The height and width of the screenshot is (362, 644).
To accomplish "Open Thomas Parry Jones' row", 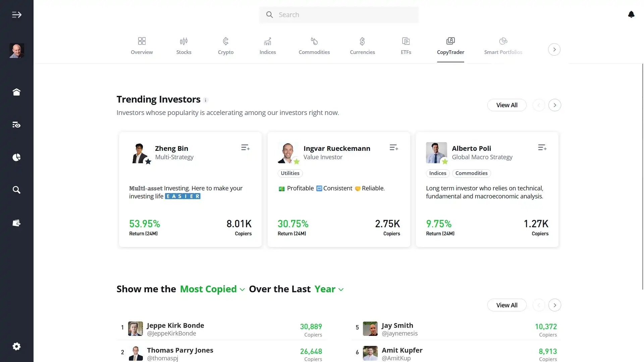I will (221, 353).
